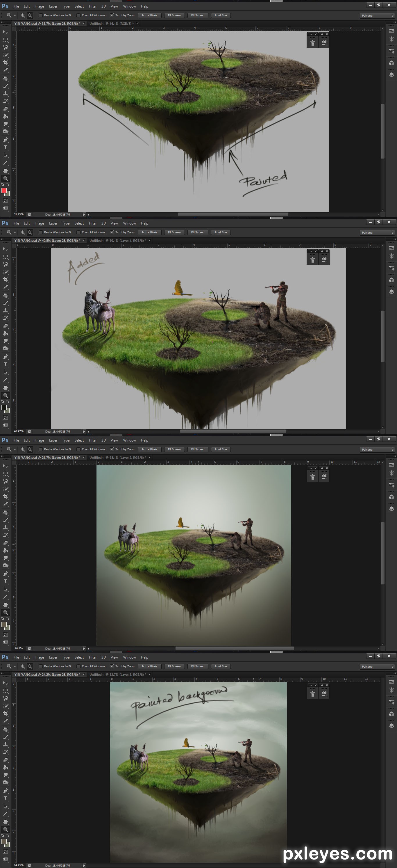Switch to Untitled-1 @ 16.1% tab
The image size is (397, 868).
111,24
